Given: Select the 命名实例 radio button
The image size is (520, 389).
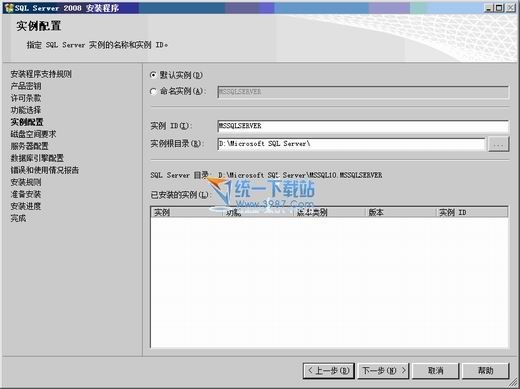Looking at the screenshot, I should pyautogui.click(x=153, y=91).
